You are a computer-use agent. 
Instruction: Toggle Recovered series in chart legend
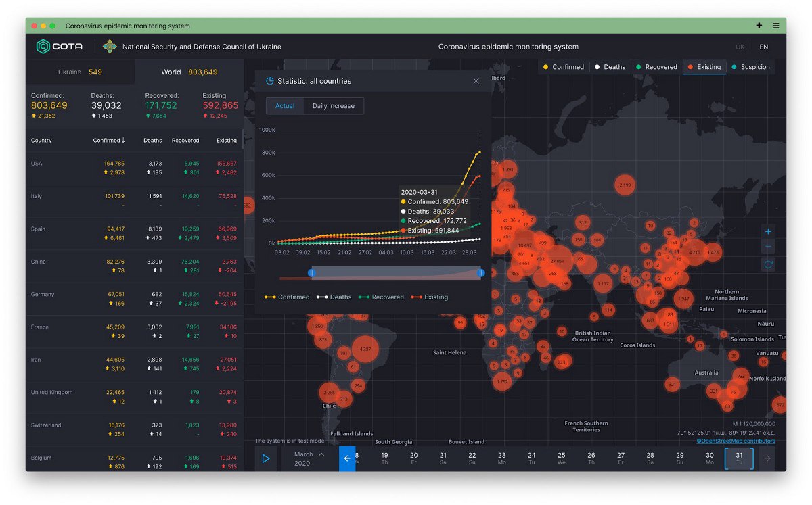pos(381,297)
